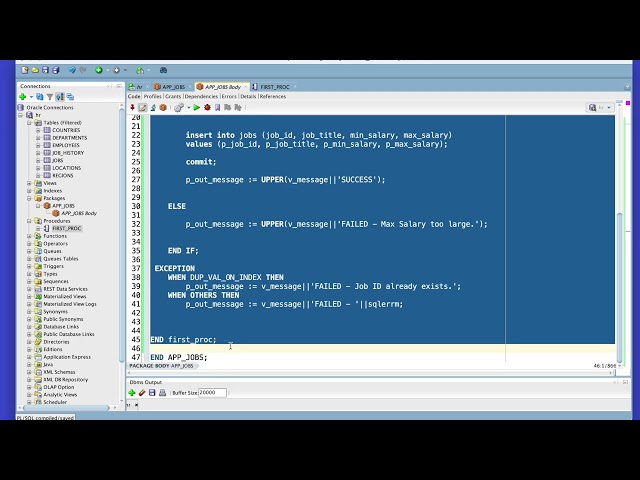Expand the Views tree node
Image resolution: width=640 pixels, height=480 pixels.
tap(30, 183)
